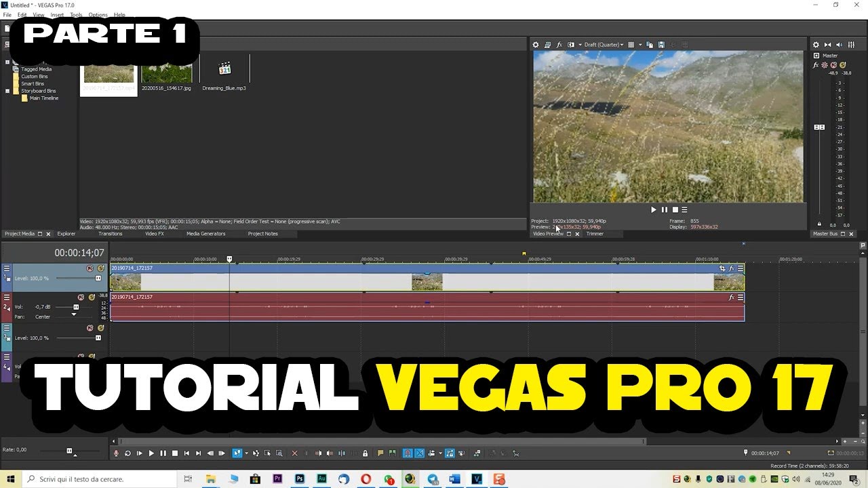Open track 1 hamburger menu
This screenshot has height=488, width=868.
coord(7,268)
